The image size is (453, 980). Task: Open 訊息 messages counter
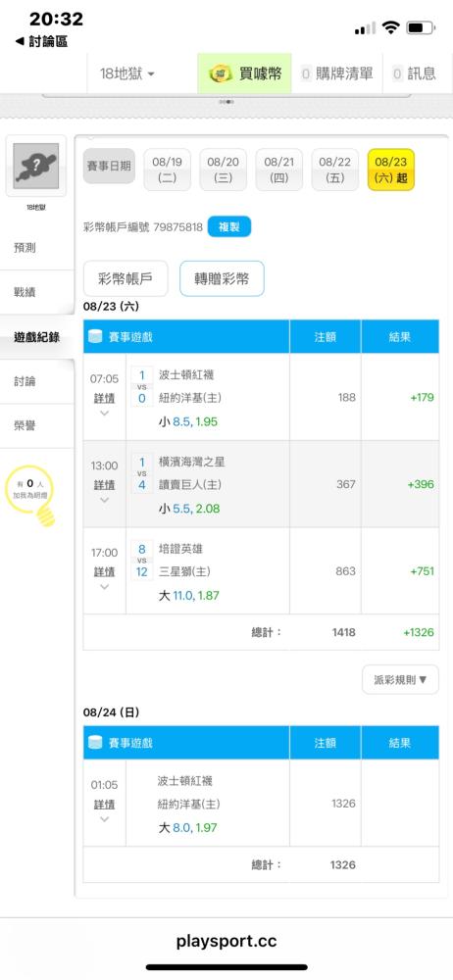tap(414, 73)
